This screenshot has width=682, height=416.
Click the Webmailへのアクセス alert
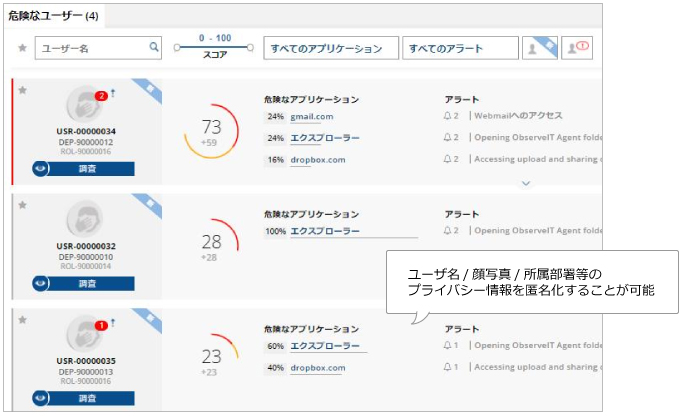click(518, 116)
